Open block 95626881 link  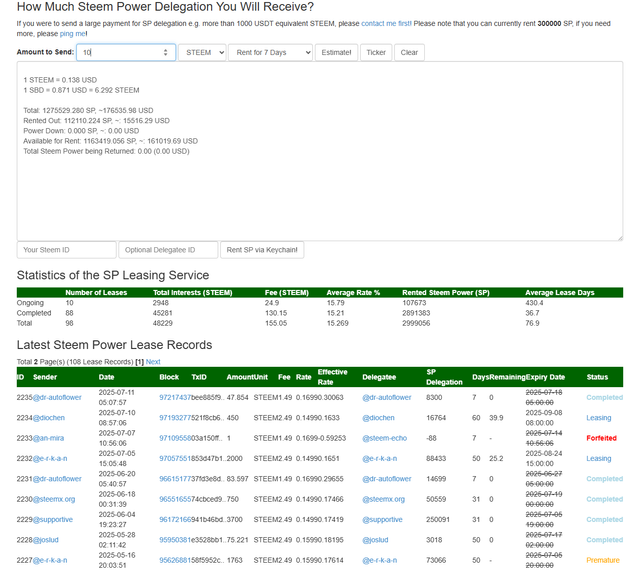click(175, 560)
